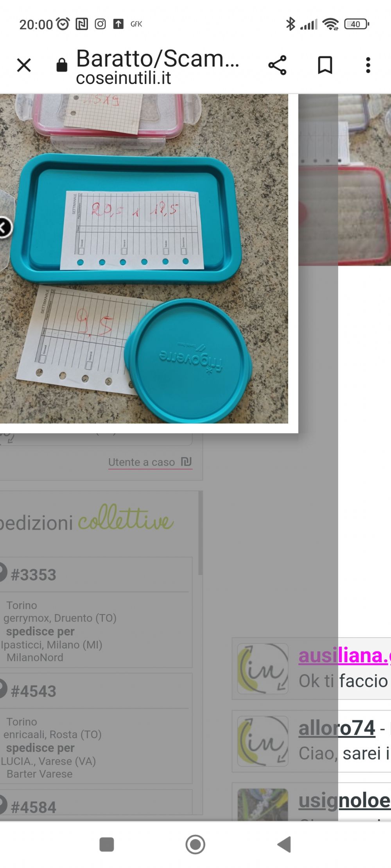Open ausiliana user profile link

(344, 656)
